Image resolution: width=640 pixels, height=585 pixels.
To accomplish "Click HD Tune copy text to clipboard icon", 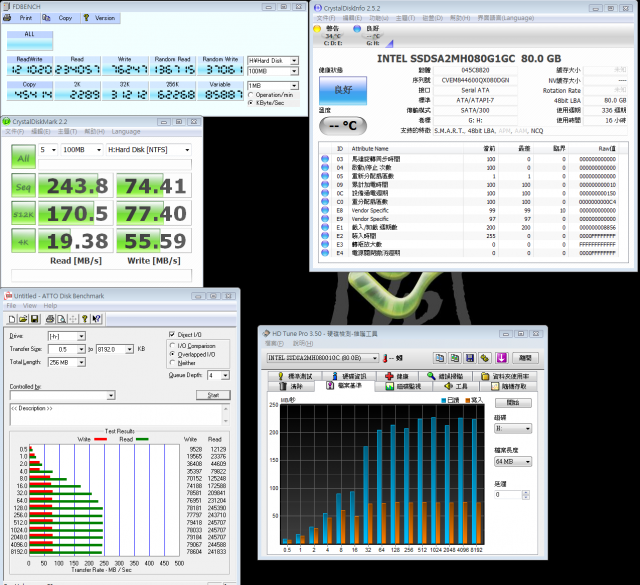I will 440,358.
